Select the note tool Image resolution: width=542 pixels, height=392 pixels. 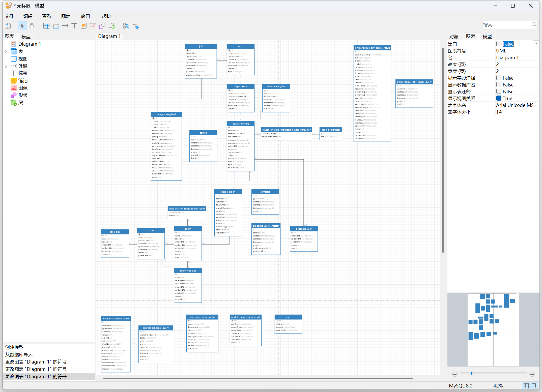pos(84,26)
